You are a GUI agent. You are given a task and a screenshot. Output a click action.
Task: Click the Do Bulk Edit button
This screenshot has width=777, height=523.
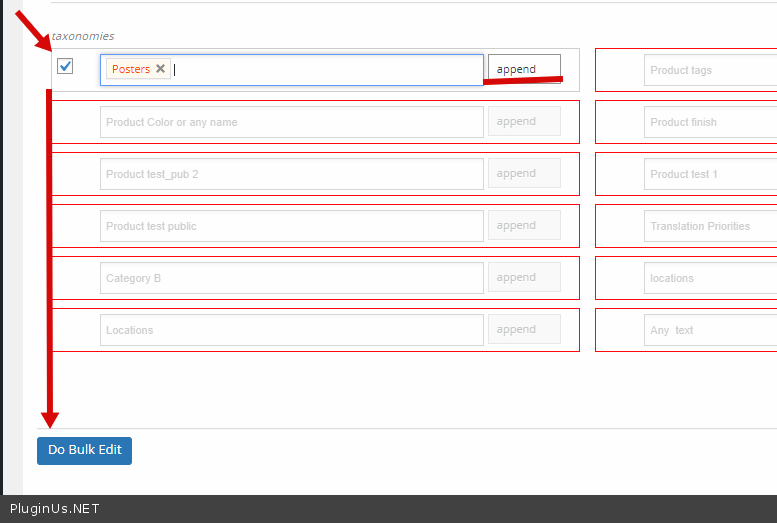84,450
